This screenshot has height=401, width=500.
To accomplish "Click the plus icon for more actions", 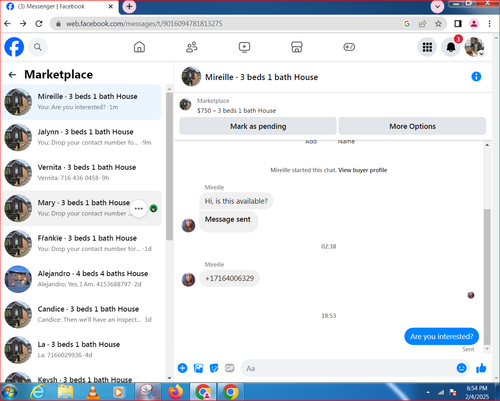I will coord(182,368).
